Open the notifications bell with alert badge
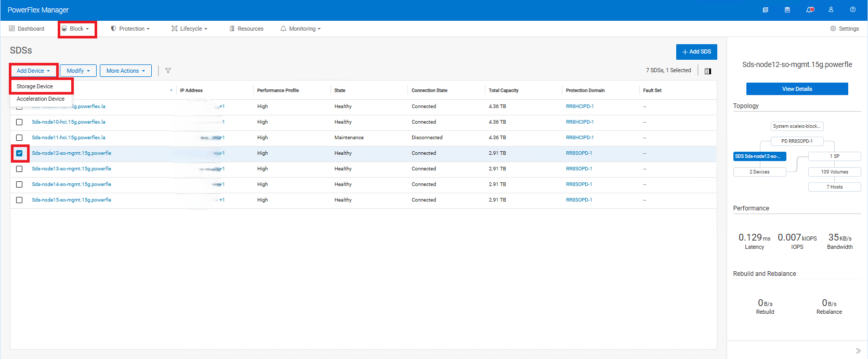 pos(810,10)
